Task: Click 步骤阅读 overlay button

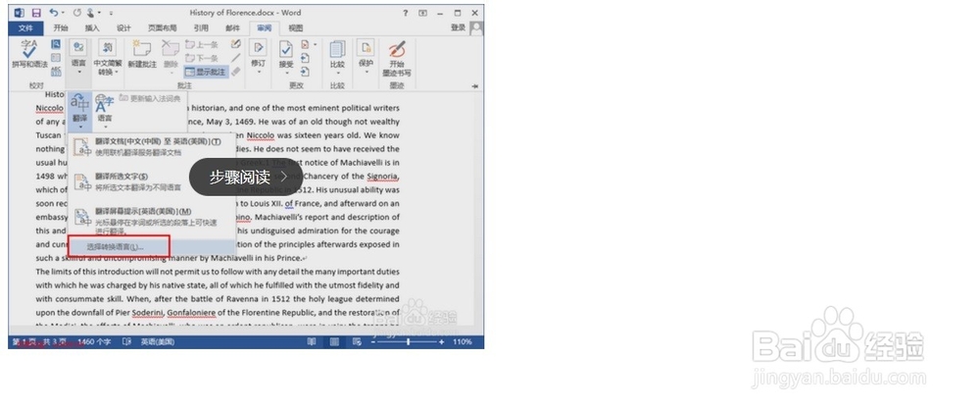Action: (246, 177)
